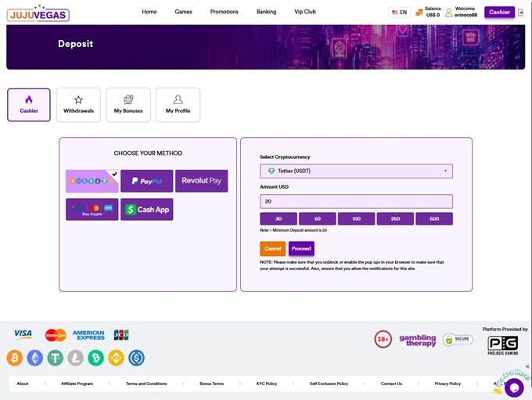The width and height of the screenshot is (532, 400).
Task: Click the orange Cancel button
Action: coord(273,249)
